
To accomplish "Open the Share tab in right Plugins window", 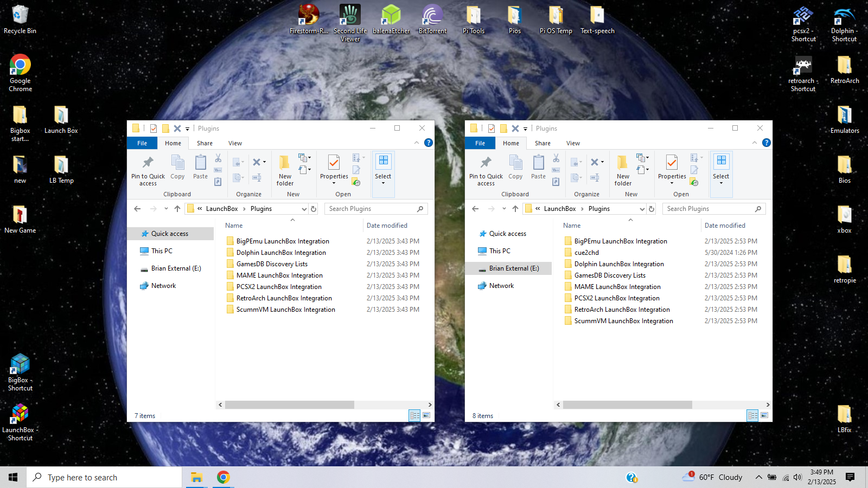I will (x=542, y=143).
